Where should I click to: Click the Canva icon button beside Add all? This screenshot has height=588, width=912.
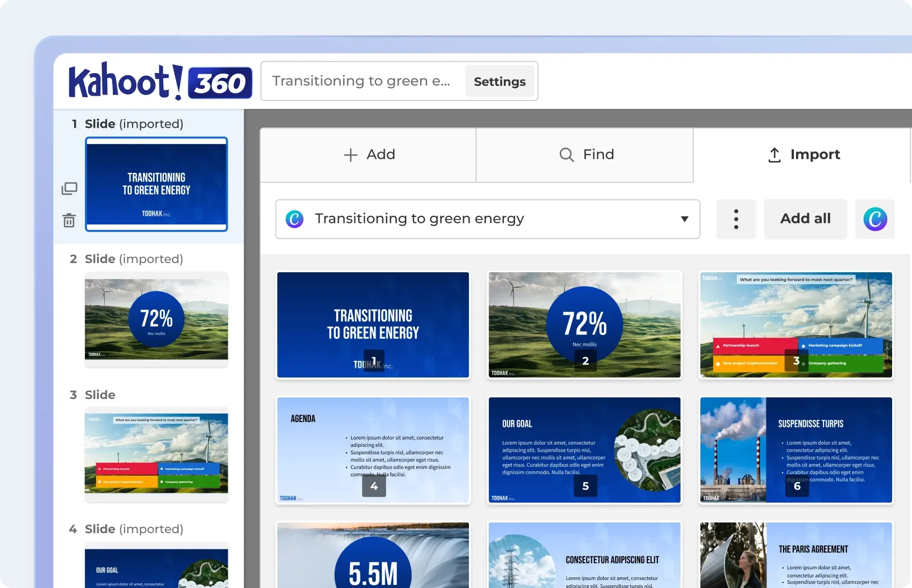click(x=875, y=219)
